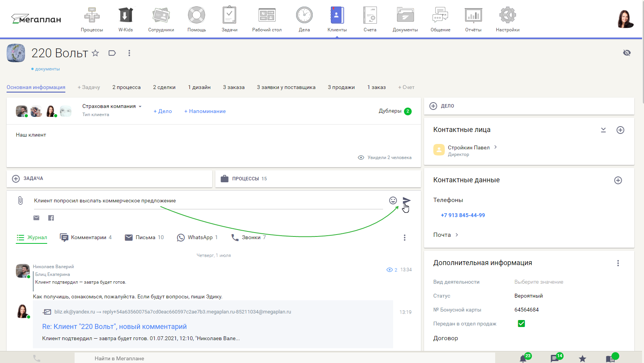Send the comment with arrow icon
The height and width of the screenshot is (363, 644).
tap(407, 200)
